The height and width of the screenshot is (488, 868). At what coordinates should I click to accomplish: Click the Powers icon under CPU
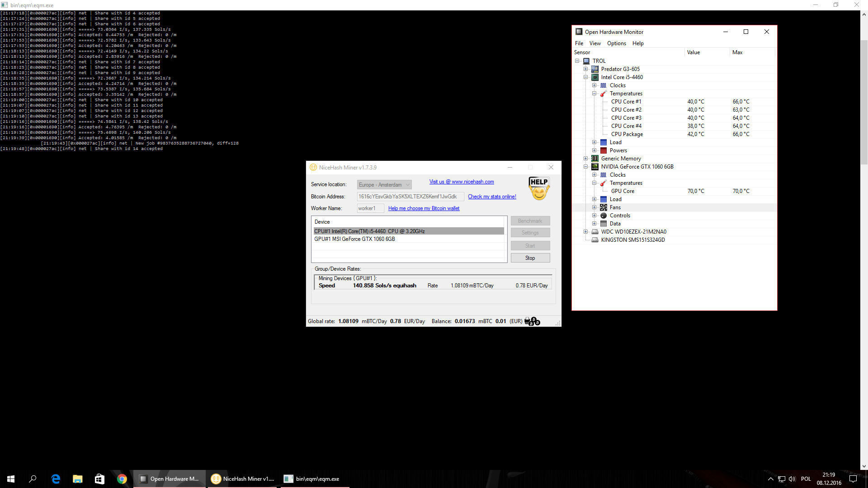tap(604, 150)
